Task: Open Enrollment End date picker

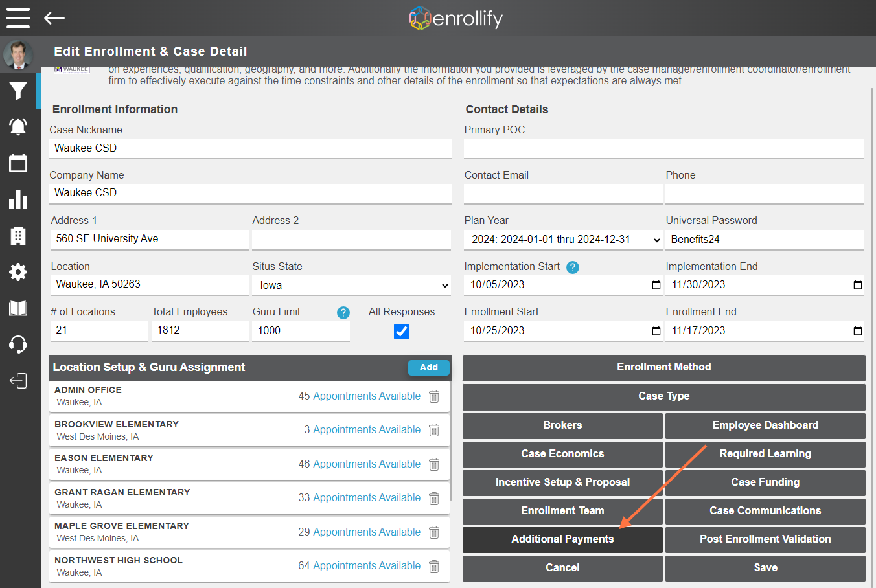Action: [x=858, y=331]
